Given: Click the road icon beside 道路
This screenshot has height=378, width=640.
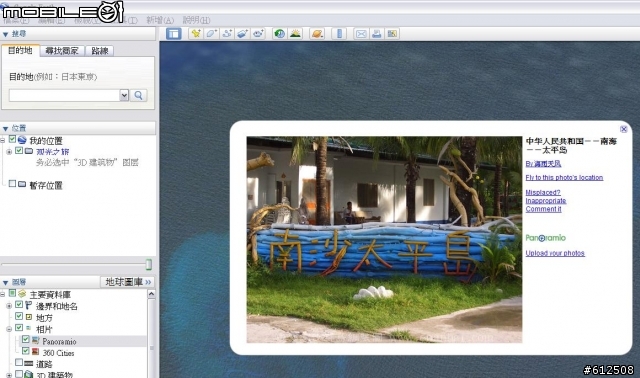Looking at the screenshot, I should [29, 363].
